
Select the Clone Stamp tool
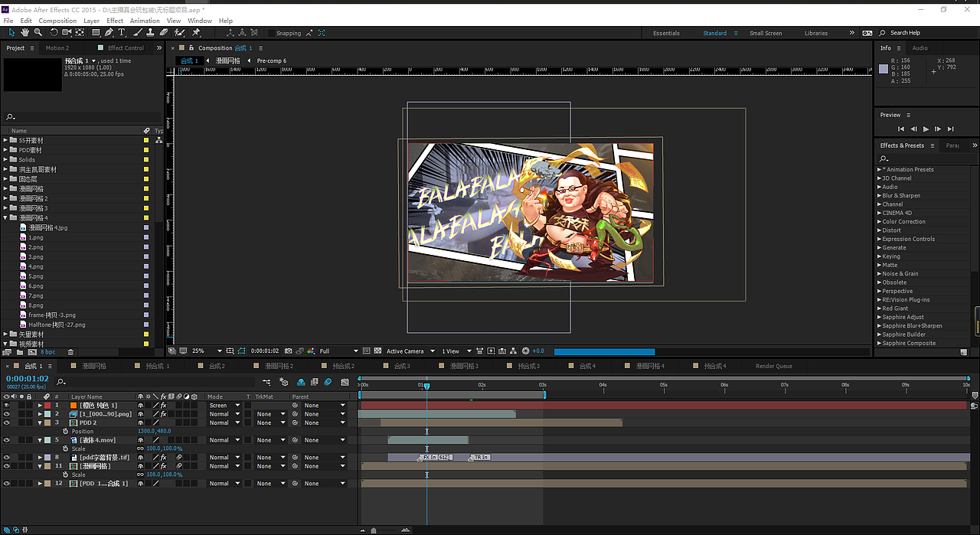151,33
